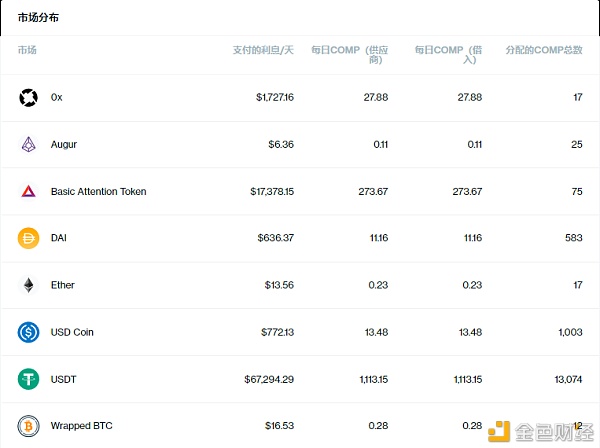Image resolution: width=600 pixels, height=448 pixels.
Task: Click the Basic Attention Token icon
Action: (28, 191)
